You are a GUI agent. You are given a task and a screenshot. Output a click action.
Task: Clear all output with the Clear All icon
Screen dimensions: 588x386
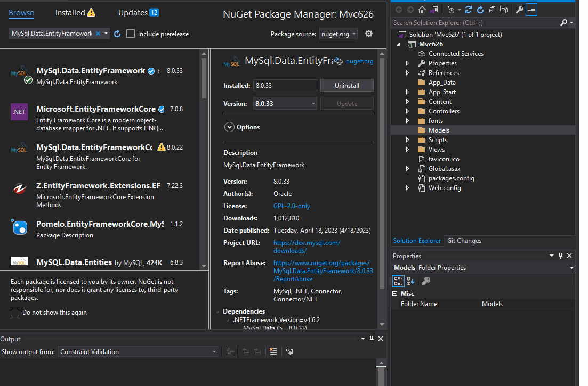273,351
